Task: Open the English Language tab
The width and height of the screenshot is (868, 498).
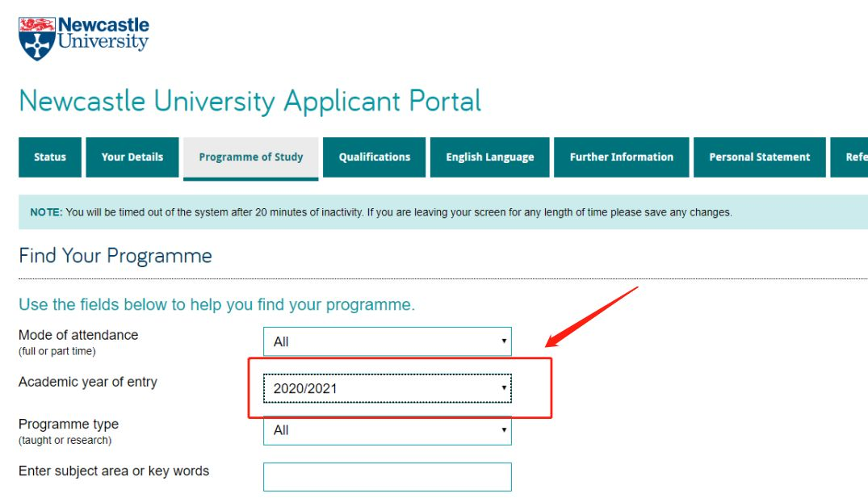Action: point(490,157)
